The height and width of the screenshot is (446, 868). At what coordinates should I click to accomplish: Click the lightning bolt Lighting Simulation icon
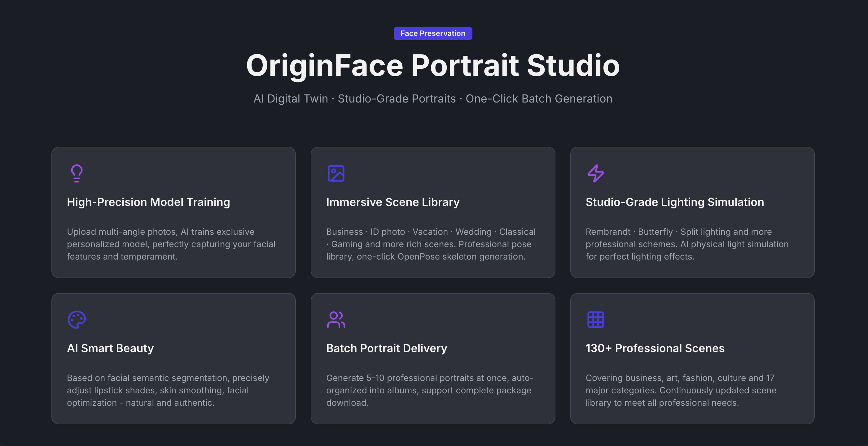click(x=595, y=173)
